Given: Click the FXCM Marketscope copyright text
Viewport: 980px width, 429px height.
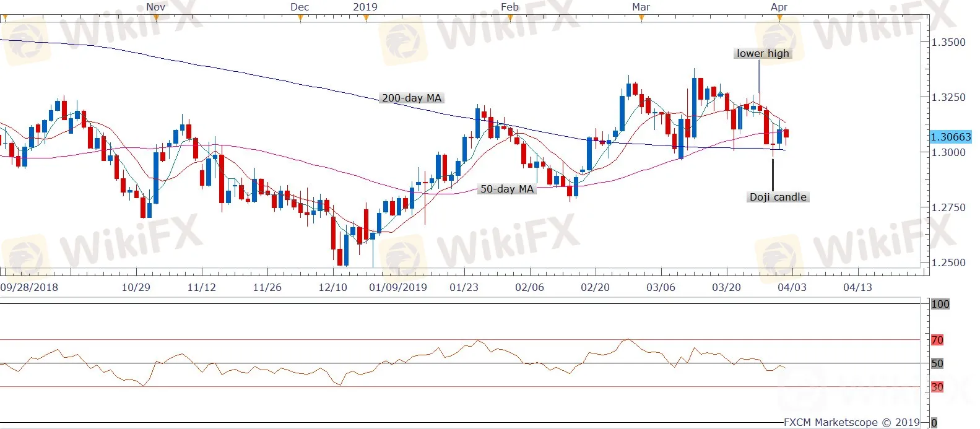Looking at the screenshot, I should coord(852,422).
